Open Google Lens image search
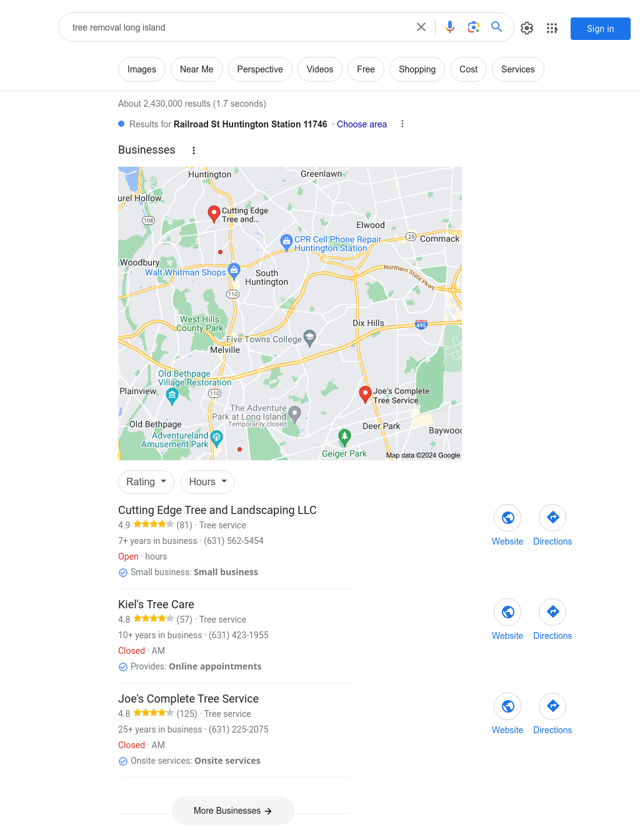640x840 pixels. pyautogui.click(x=474, y=27)
